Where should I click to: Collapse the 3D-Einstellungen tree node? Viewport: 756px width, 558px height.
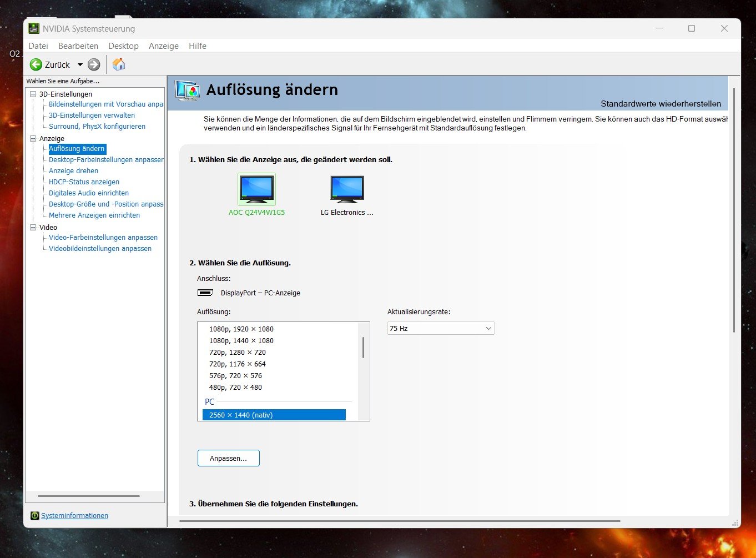tap(33, 94)
